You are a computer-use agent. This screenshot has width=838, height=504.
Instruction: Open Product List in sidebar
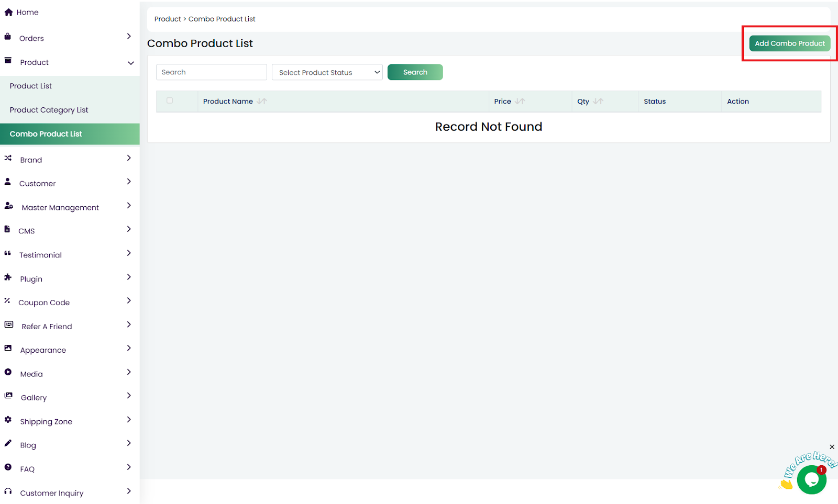31,86
